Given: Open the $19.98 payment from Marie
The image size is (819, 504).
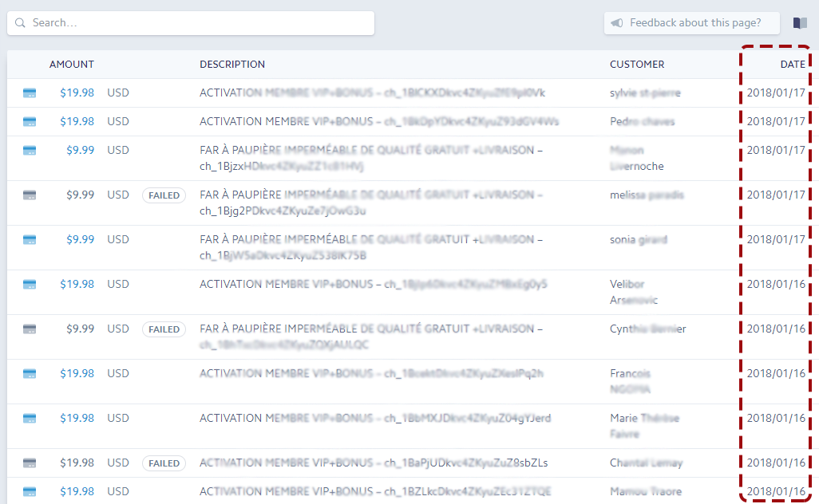Looking at the screenshot, I should coord(77,419).
